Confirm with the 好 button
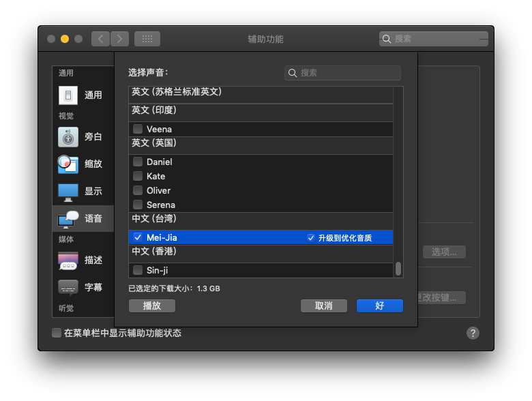The width and height of the screenshot is (532, 401). (380, 306)
